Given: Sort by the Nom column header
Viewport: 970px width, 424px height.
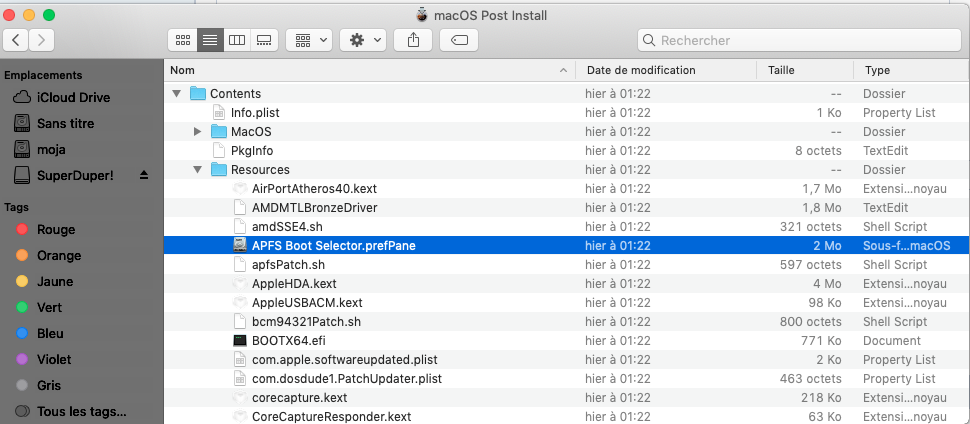Looking at the screenshot, I should [x=369, y=71].
